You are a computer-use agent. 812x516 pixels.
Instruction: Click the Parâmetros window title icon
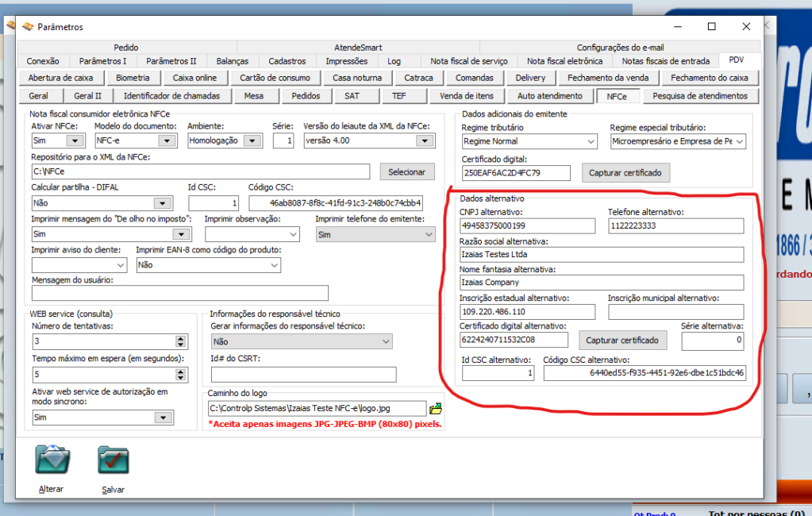click(28, 26)
